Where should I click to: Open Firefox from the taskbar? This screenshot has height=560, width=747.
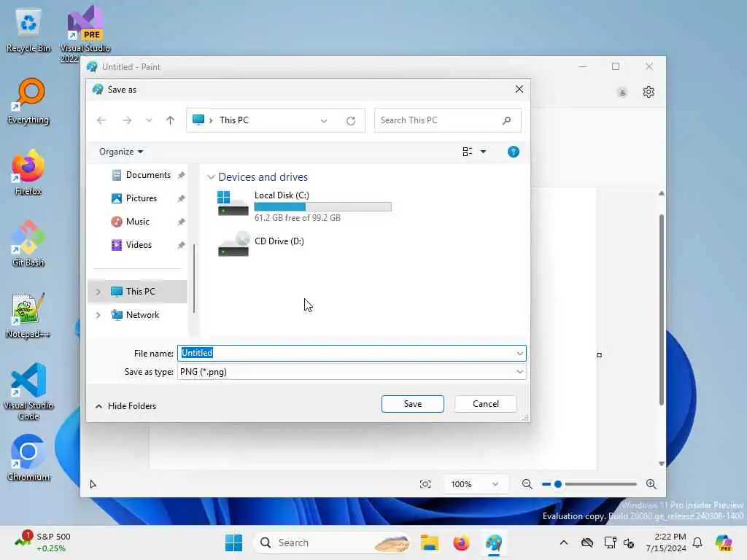[x=461, y=542]
